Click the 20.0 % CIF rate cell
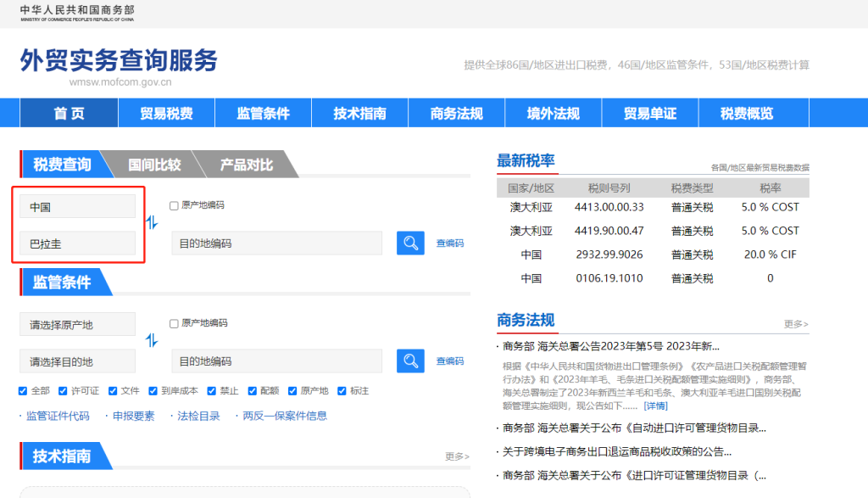Screen dimensions: 868x498 (770, 255)
